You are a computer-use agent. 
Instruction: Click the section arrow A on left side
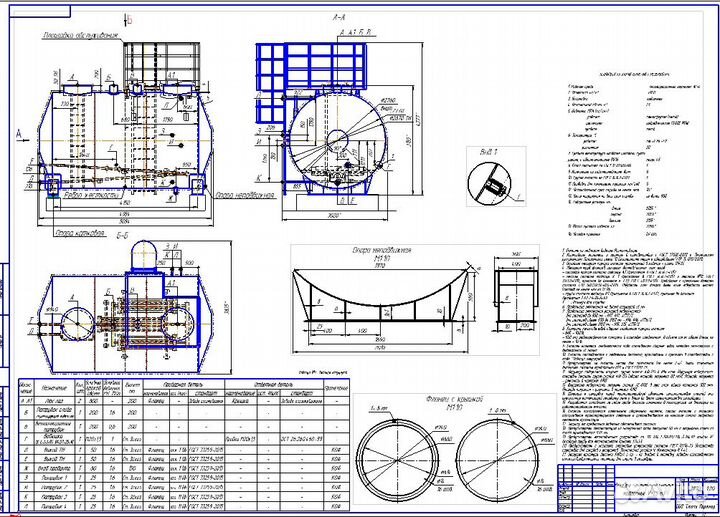coord(20,132)
